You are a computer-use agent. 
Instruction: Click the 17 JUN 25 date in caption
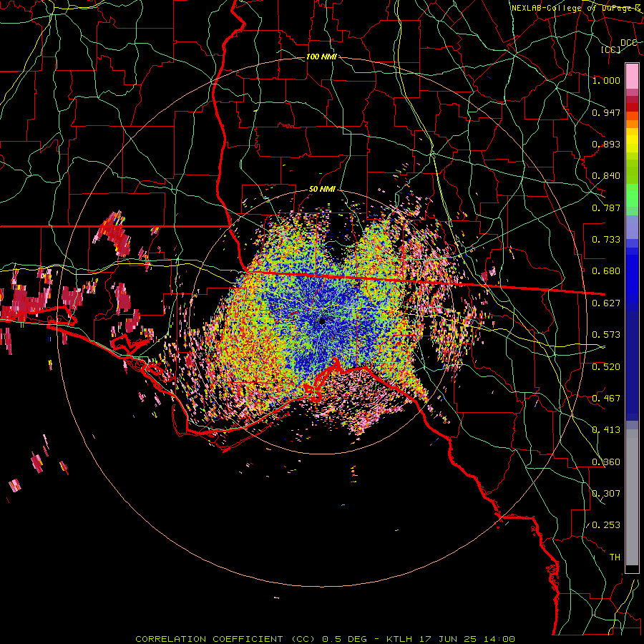click(x=448, y=639)
